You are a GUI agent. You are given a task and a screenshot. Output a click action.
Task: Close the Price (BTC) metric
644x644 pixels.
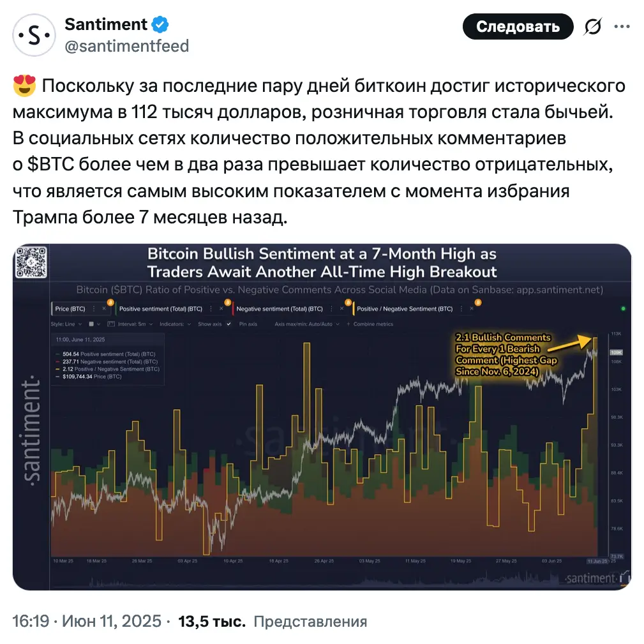(x=104, y=308)
